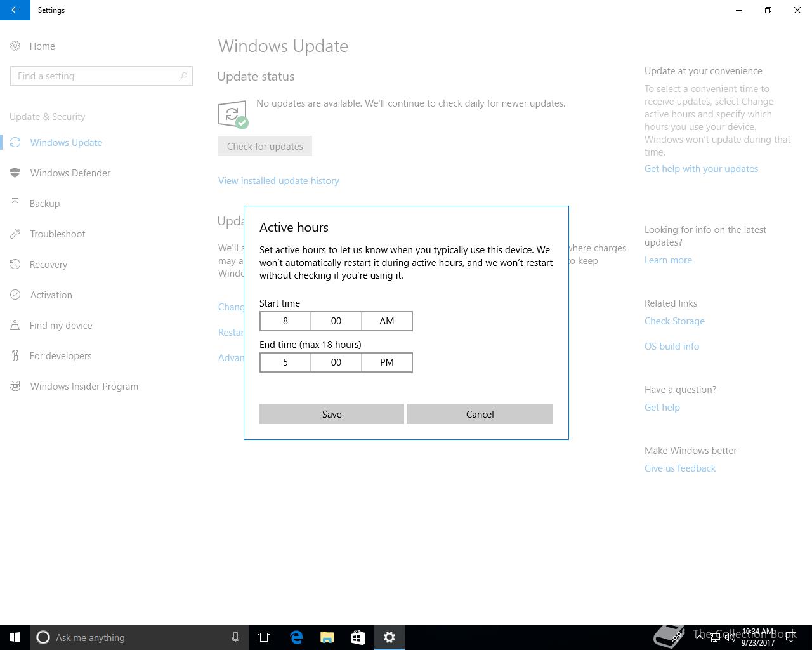Change end time PM period
This screenshot has width=812, height=650.
pyautogui.click(x=387, y=362)
